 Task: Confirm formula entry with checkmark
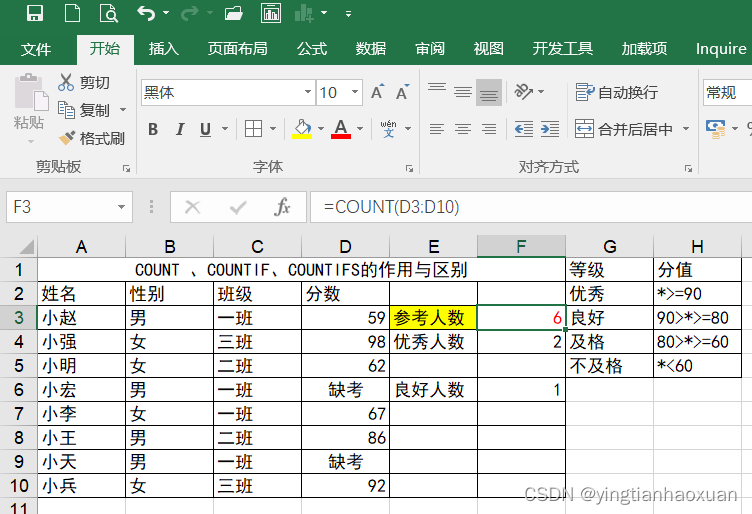[238, 207]
